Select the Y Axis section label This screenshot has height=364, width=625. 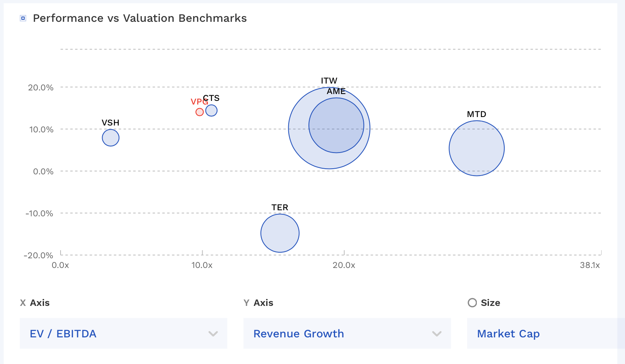pyautogui.click(x=258, y=303)
